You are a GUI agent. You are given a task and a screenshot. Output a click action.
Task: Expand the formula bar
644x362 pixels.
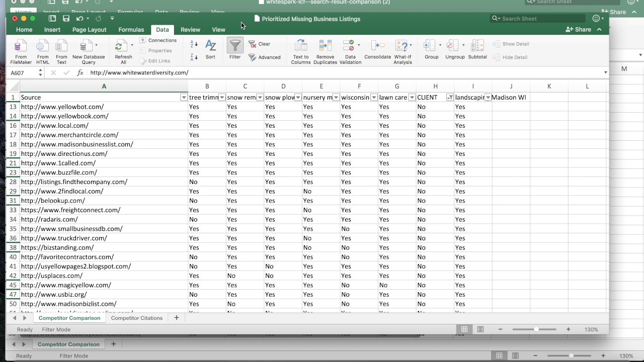click(x=605, y=73)
